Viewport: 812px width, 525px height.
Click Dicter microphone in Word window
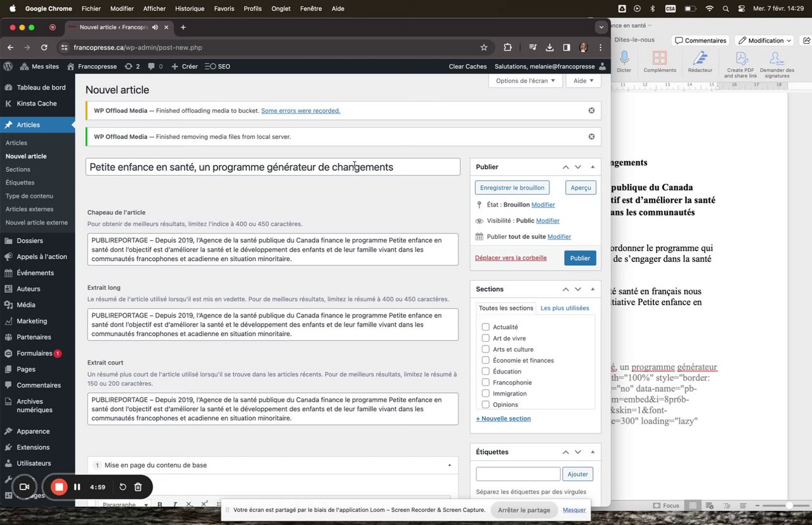624,62
